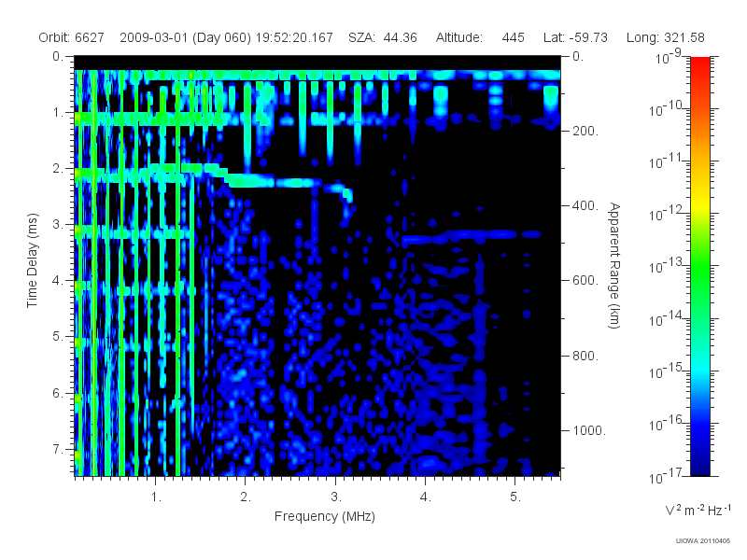The width and height of the screenshot is (747, 560).
Task: Click the 'SZA: 44.36' value
Action: tap(383, 37)
